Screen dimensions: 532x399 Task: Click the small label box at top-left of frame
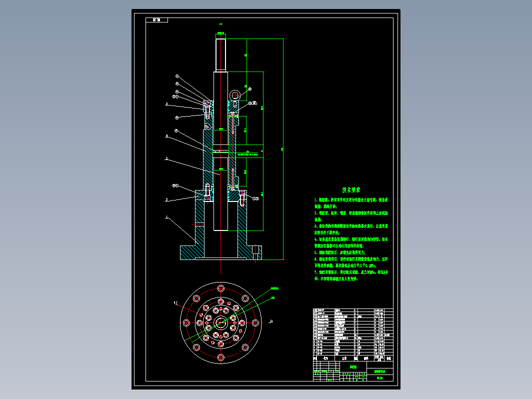coord(157,20)
